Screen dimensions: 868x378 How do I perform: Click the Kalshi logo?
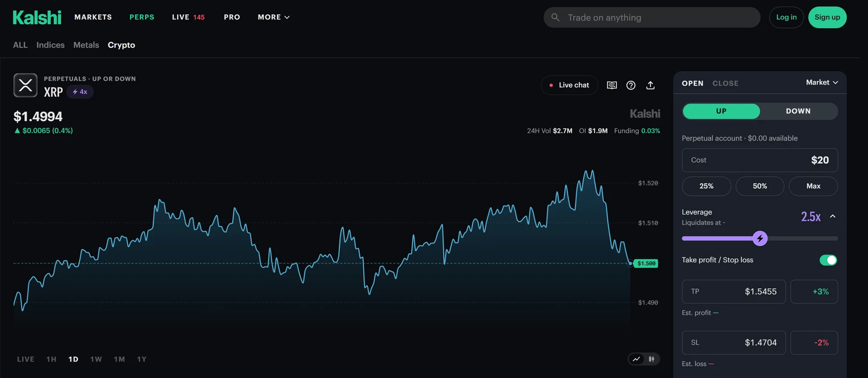coord(37,17)
